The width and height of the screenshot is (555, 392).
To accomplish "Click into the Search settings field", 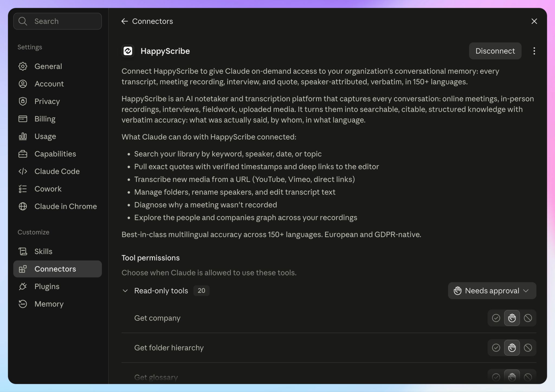I will click(57, 21).
